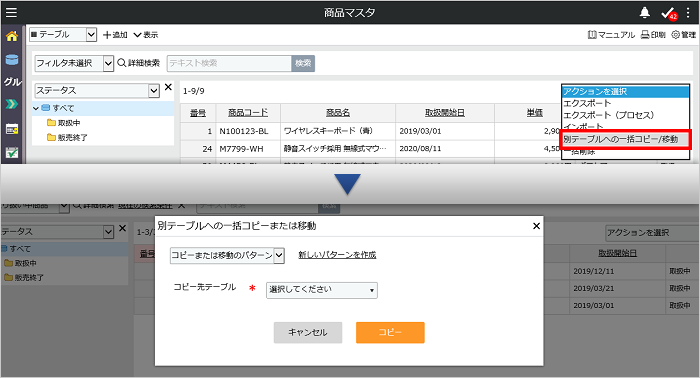This screenshot has height=378, width=700.
Task: Click the add (追加) toolbar item
Action: point(115,35)
